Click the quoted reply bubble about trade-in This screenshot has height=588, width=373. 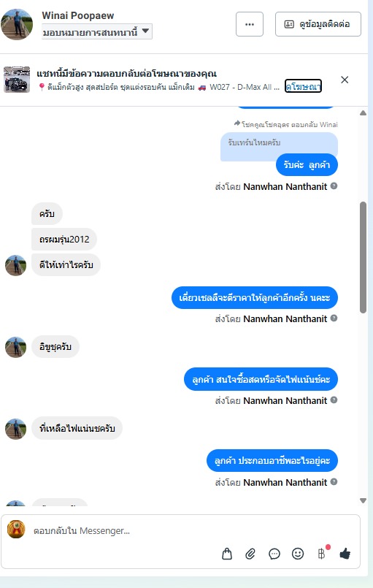tap(279, 146)
